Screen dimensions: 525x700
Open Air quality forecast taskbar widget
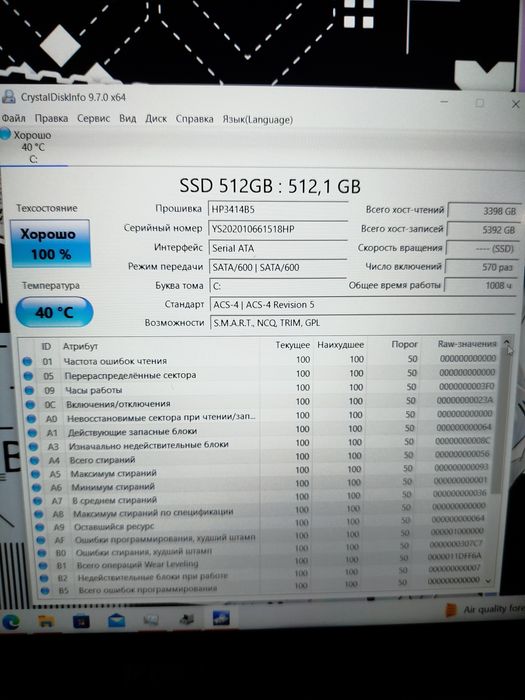point(484,609)
